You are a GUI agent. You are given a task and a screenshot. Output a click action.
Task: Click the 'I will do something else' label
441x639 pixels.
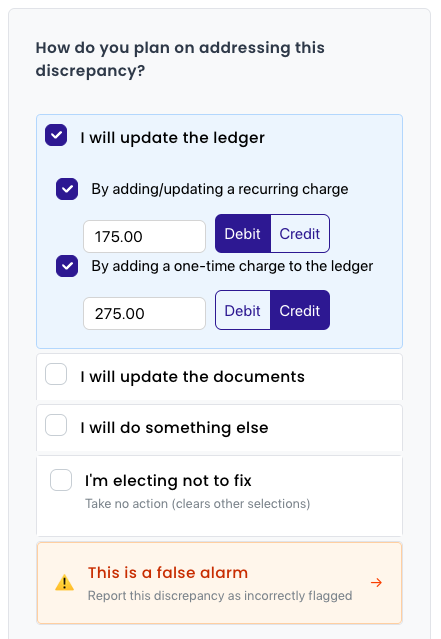(x=174, y=428)
